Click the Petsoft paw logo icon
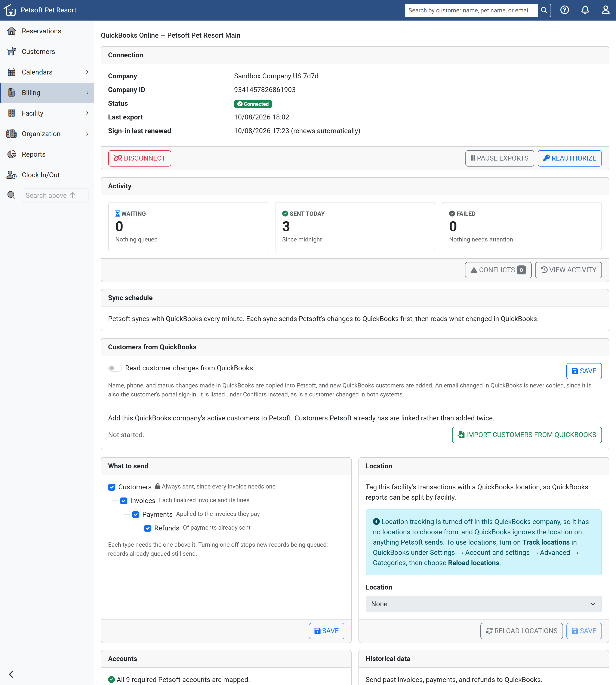 (10, 10)
